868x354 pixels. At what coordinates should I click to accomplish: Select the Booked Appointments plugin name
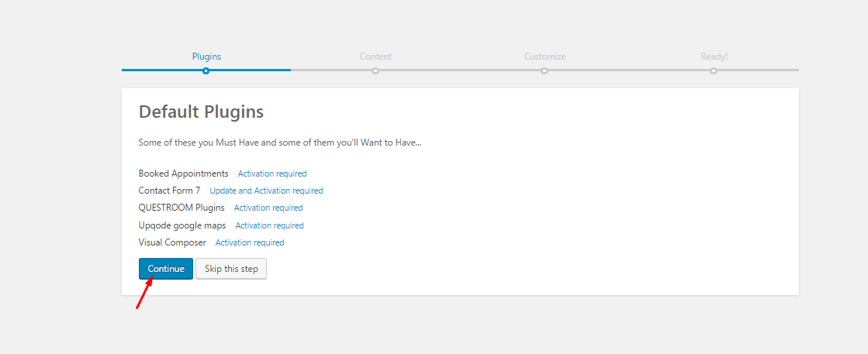click(183, 174)
